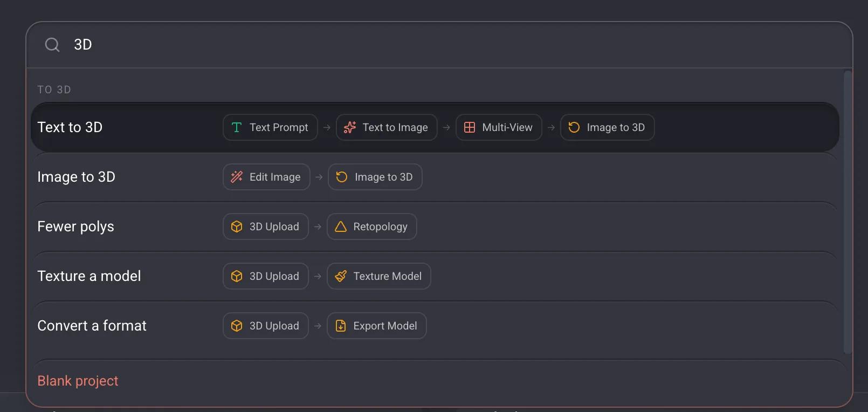This screenshot has height=412, width=868.
Task: Select the Convert a format workflow row
Action: [x=435, y=326]
